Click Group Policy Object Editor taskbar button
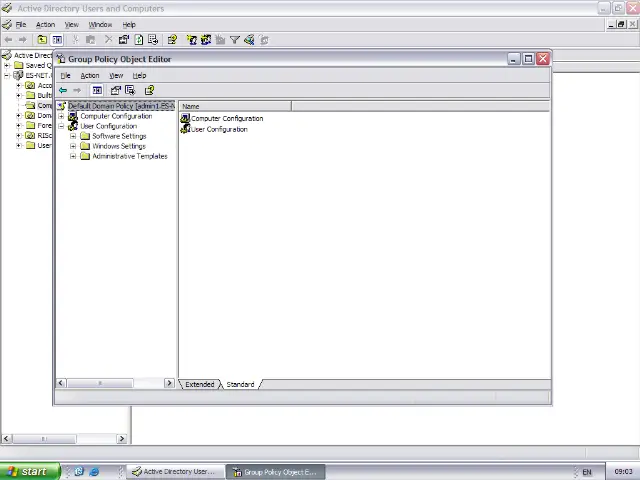The height and width of the screenshot is (480, 640). pos(276,472)
